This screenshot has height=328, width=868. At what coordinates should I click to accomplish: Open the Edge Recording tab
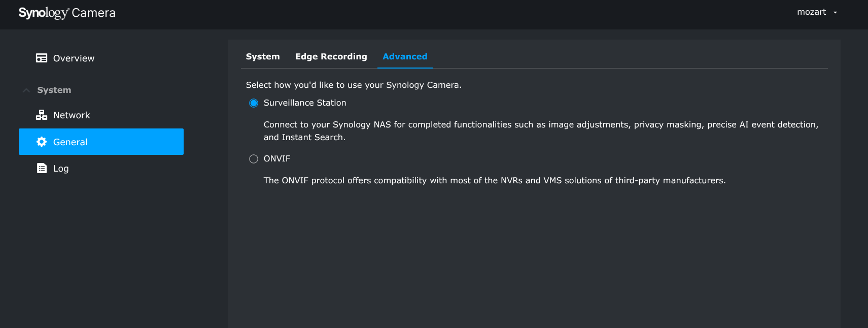pos(331,56)
